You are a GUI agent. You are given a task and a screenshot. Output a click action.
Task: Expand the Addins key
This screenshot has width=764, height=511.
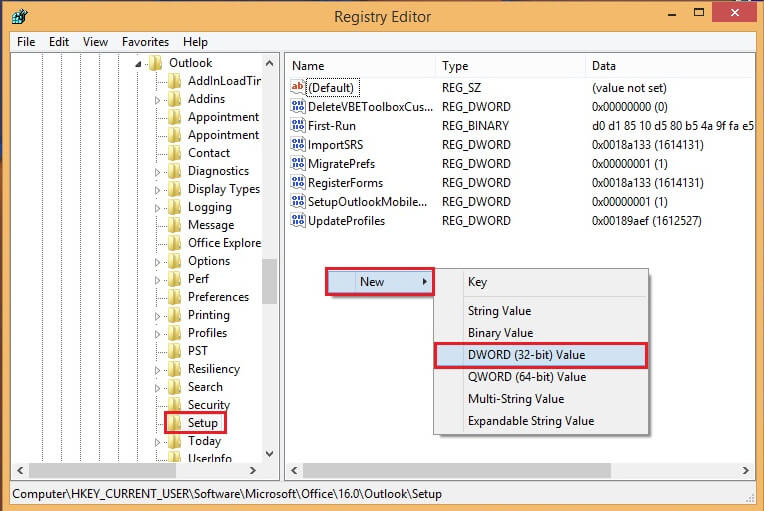pyautogui.click(x=157, y=100)
